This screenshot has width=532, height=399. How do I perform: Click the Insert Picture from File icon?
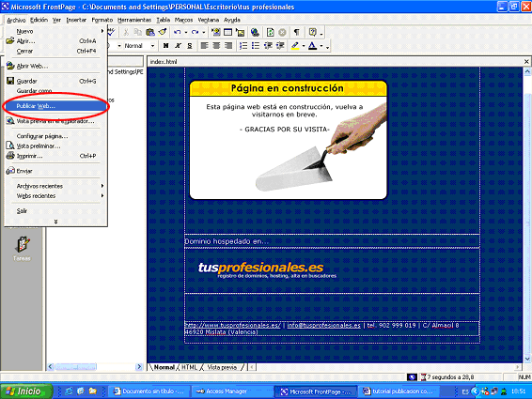click(x=241, y=32)
